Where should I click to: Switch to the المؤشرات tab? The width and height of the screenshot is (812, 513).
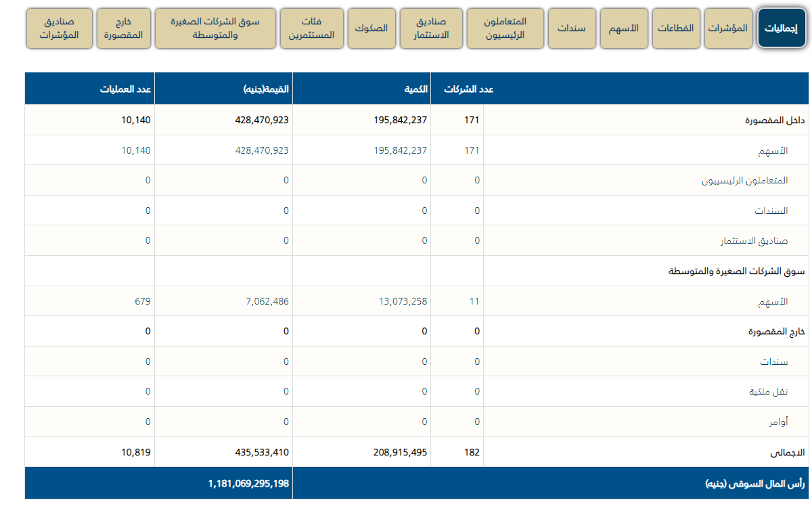(x=728, y=28)
